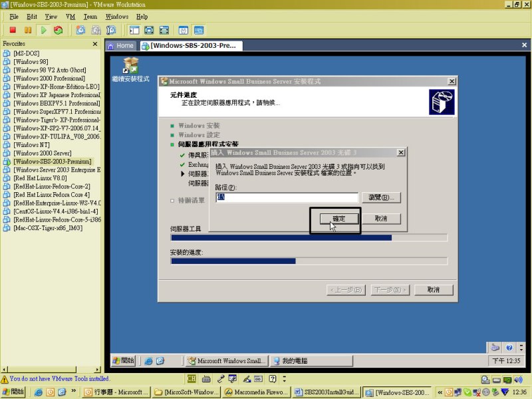Expand hidden host system tray icons
Viewport: 532px width, 399px height.
440,392
